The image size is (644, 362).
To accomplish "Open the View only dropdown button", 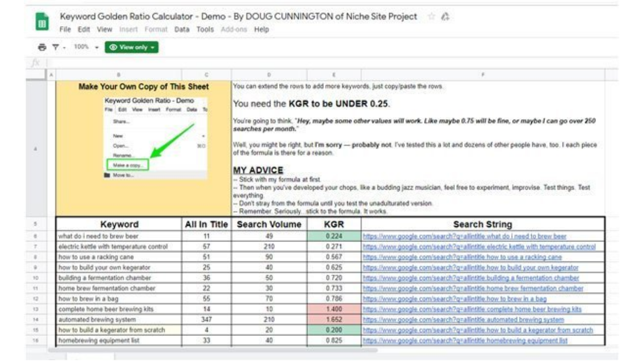I will [131, 47].
